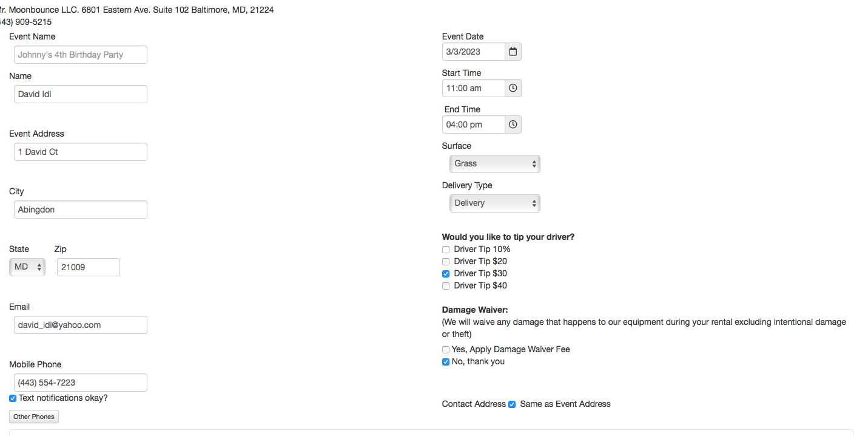The width and height of the screenshot is (868, 436).
Task: Uncheck Same as Event Address
Action: (x=512, y=404)
